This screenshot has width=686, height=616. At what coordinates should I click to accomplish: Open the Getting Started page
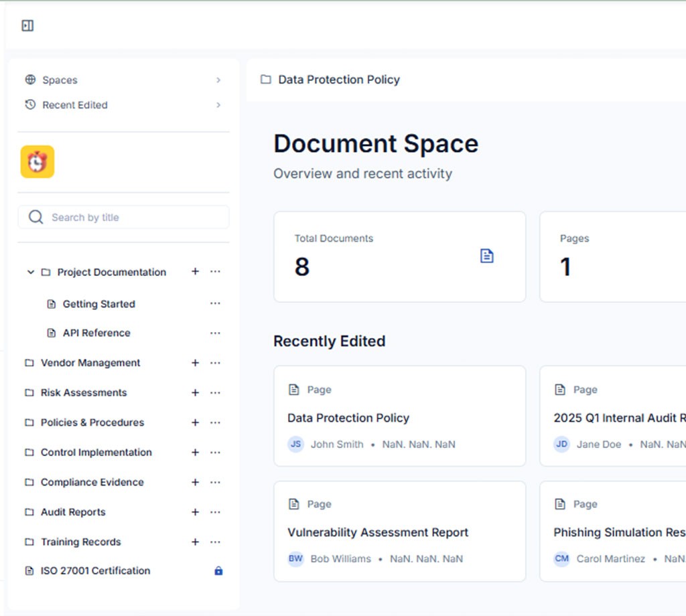[x=99, y=304]
